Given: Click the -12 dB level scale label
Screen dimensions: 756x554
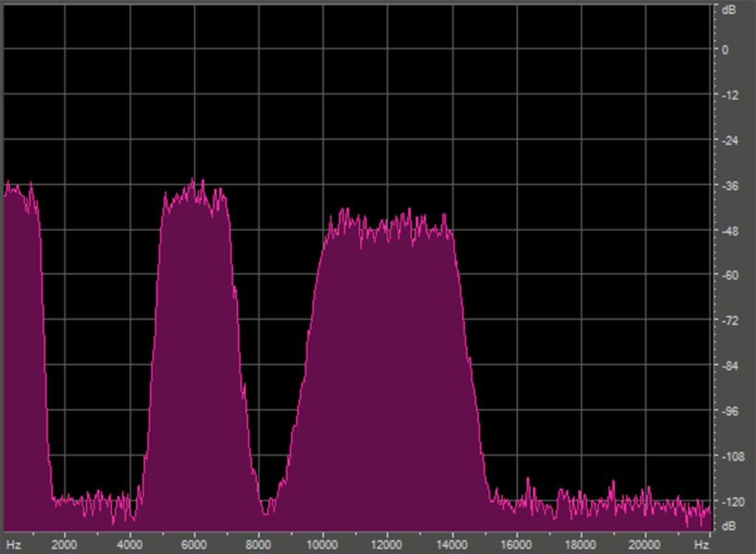Looking at the screenshot, I should click(x=730, y=95).
